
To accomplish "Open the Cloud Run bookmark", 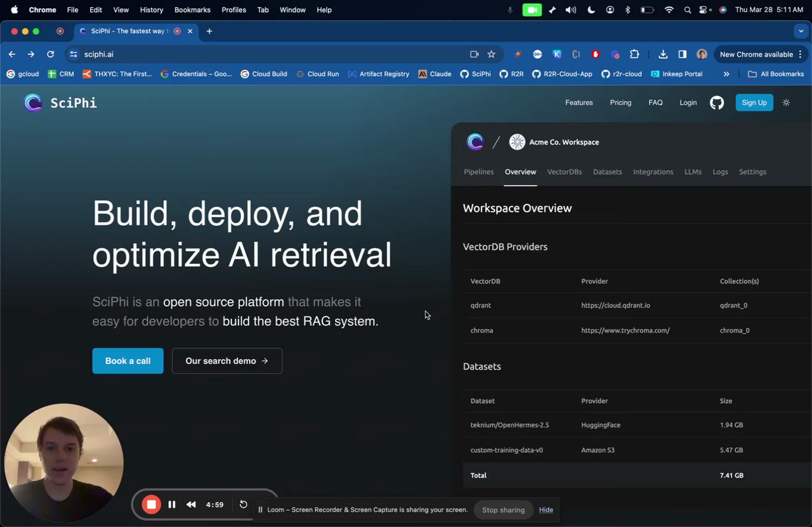I will [x=317, y=74].
